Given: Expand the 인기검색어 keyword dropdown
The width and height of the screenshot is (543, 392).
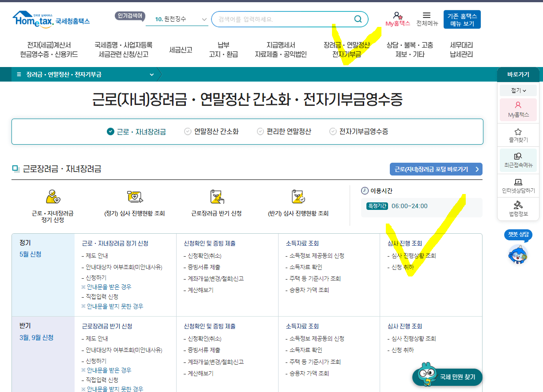Looking at the screenshot, I should [x=204, y=19].
